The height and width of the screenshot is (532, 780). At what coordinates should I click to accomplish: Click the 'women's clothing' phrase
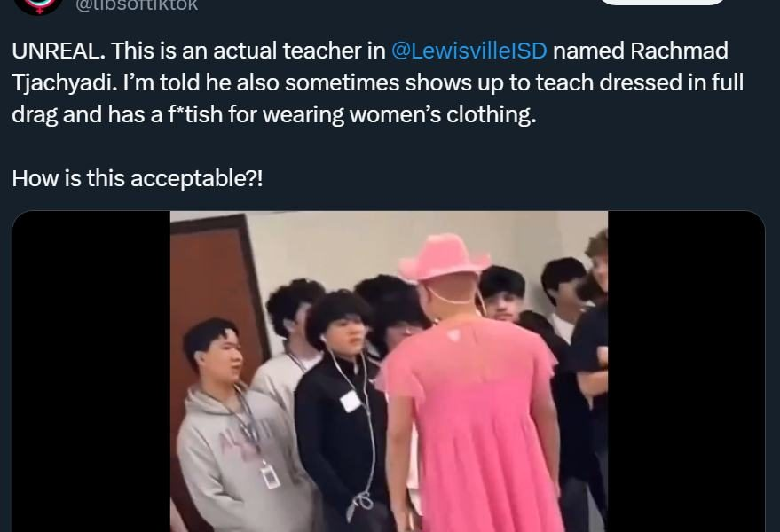443,114
